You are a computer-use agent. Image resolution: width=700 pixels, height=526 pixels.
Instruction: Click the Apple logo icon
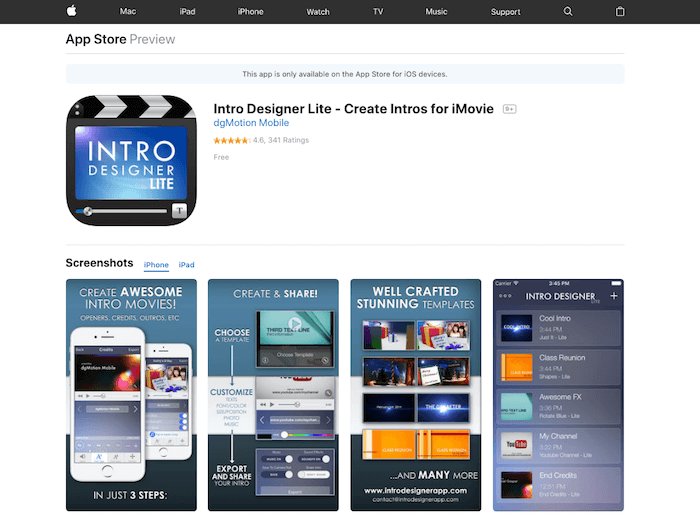click(x=71, y=11)
